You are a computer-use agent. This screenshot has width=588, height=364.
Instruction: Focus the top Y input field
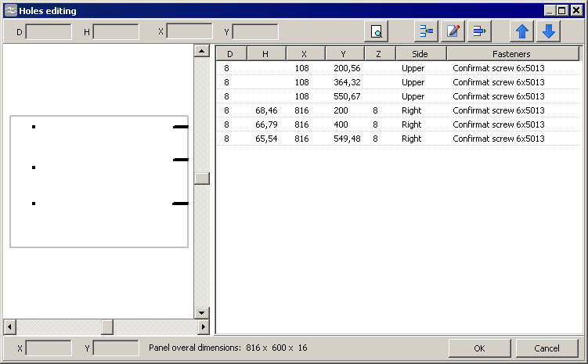(x=255, y=32)
